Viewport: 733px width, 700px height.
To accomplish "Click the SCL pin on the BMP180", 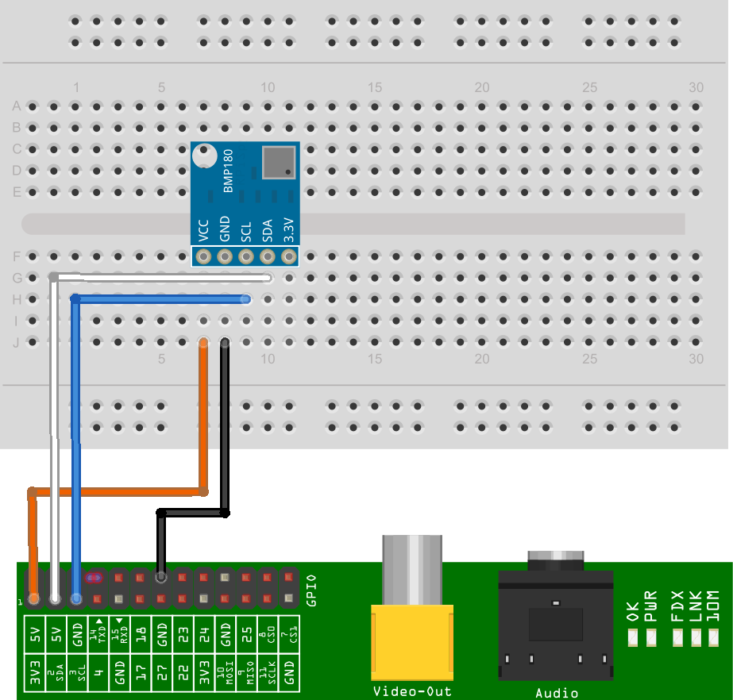I will (246, 255).
